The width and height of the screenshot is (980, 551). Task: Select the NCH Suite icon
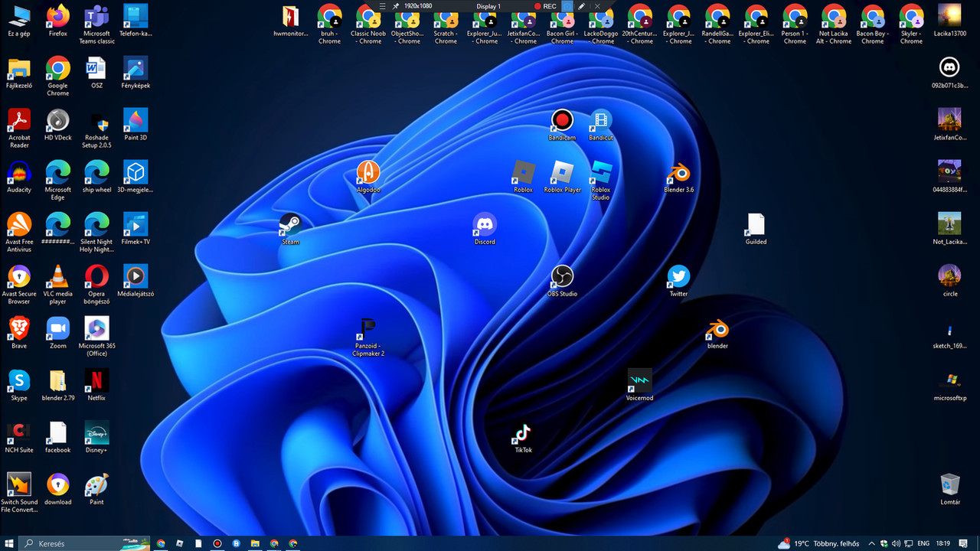point(19,437)
